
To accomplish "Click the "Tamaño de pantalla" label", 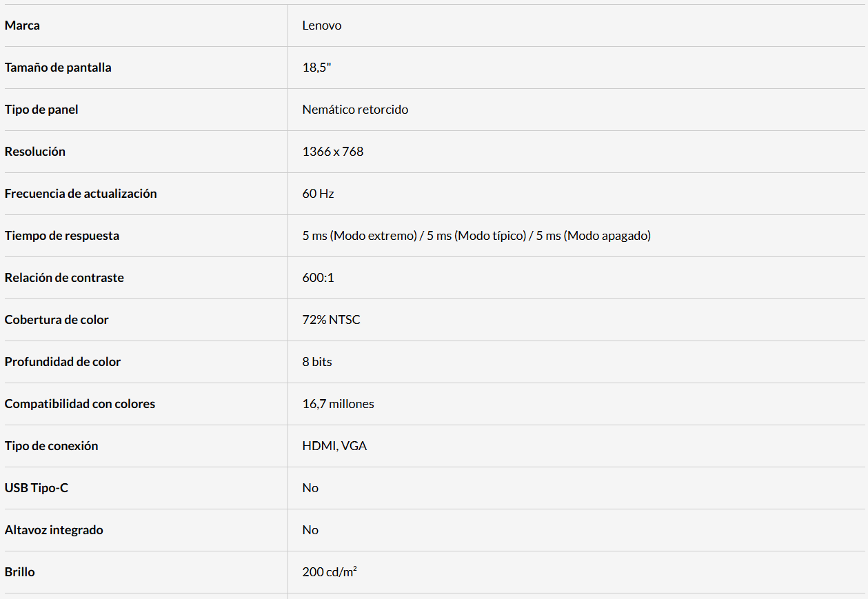I will [x=58, y=68].
